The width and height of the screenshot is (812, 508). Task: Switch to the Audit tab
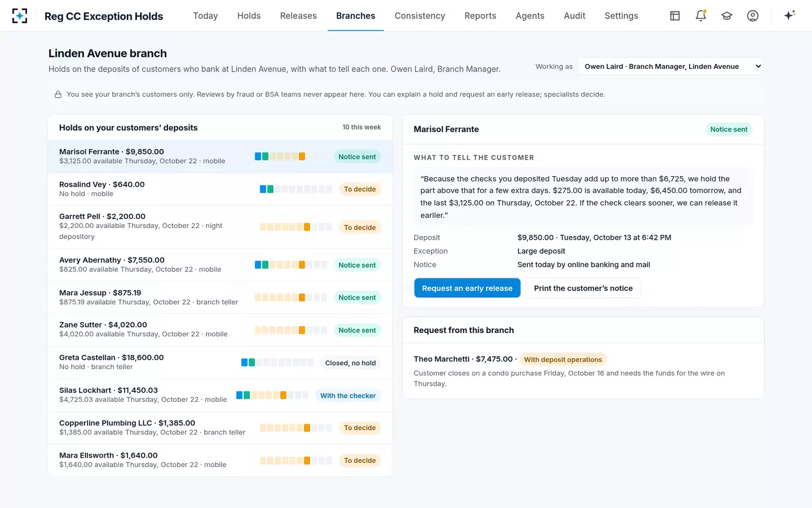(x=575, y=16)
